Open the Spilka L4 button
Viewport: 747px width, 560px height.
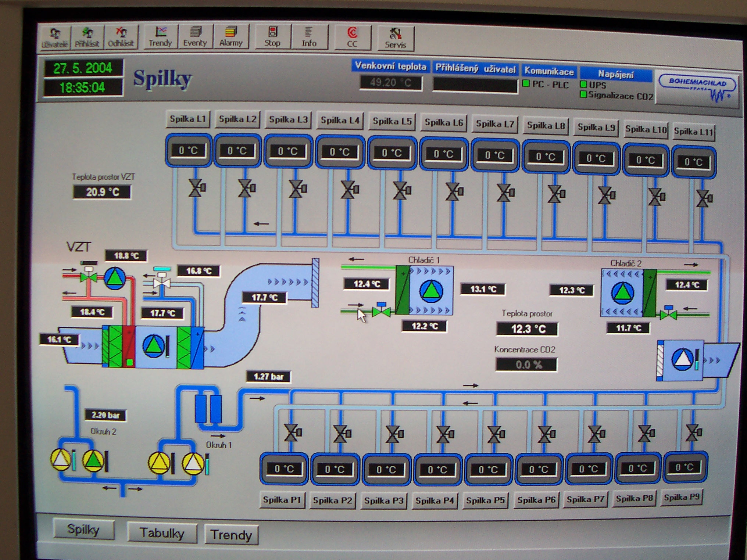coord(340,121)
